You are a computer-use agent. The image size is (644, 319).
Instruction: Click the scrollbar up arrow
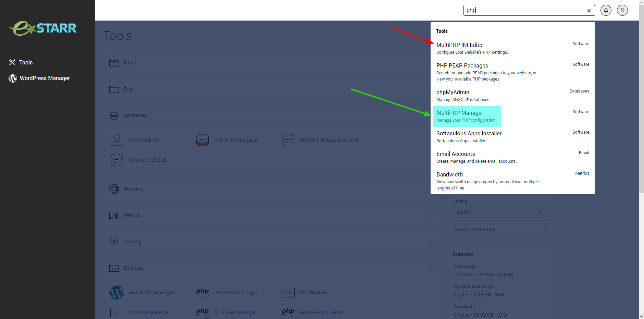coord(641,2)
